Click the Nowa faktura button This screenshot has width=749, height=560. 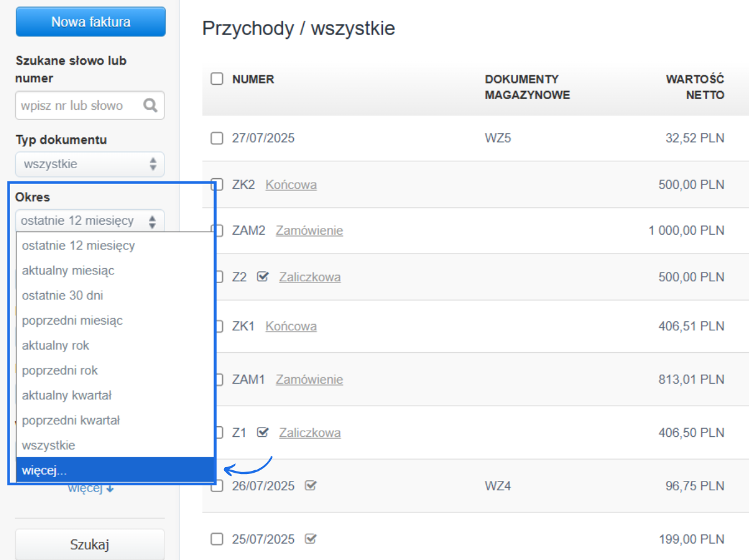point(90,21)
